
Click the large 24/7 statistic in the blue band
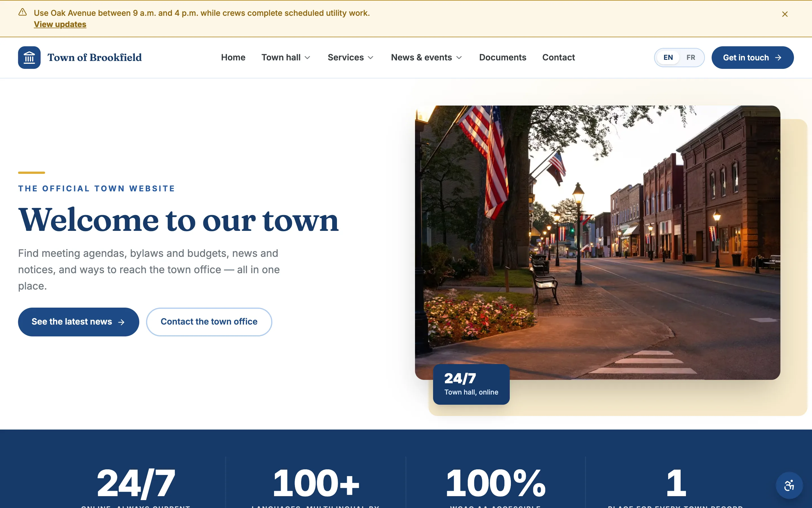point(136,484)
